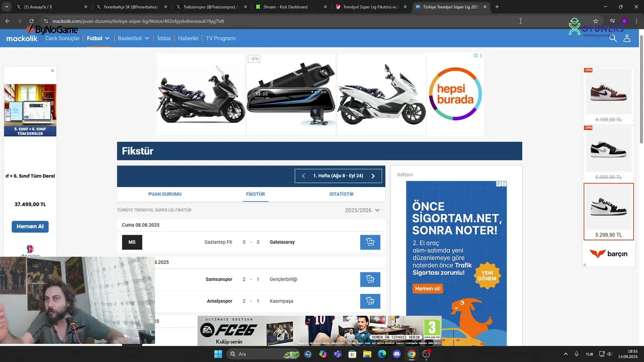Open ad options menu on top banner

[x=481, y=56]
